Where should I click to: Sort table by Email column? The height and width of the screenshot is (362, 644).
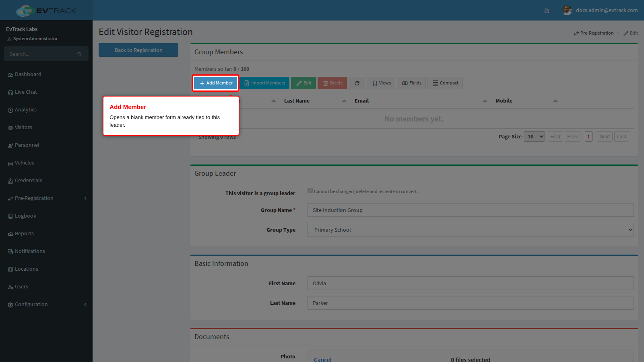click(x=421, y=101)
